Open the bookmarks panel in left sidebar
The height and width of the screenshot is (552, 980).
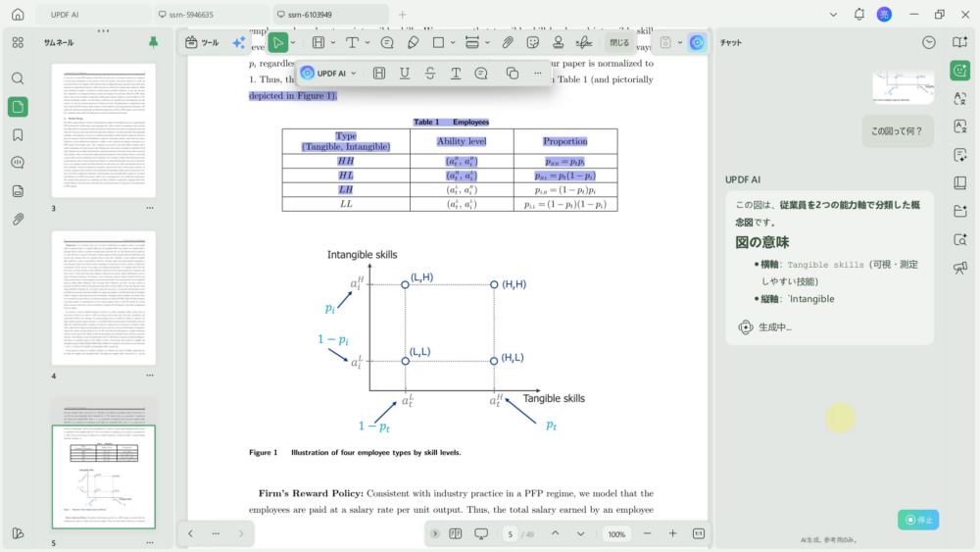click(18, 135)
